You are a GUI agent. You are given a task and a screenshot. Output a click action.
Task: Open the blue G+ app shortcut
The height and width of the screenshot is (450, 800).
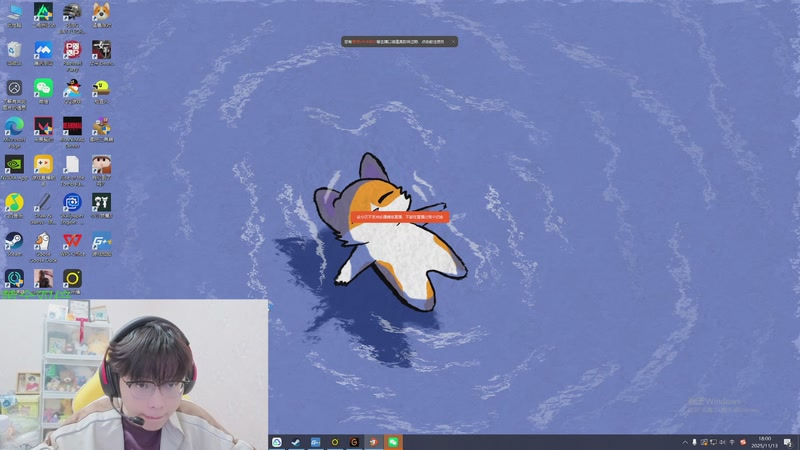tap(101, 243)
